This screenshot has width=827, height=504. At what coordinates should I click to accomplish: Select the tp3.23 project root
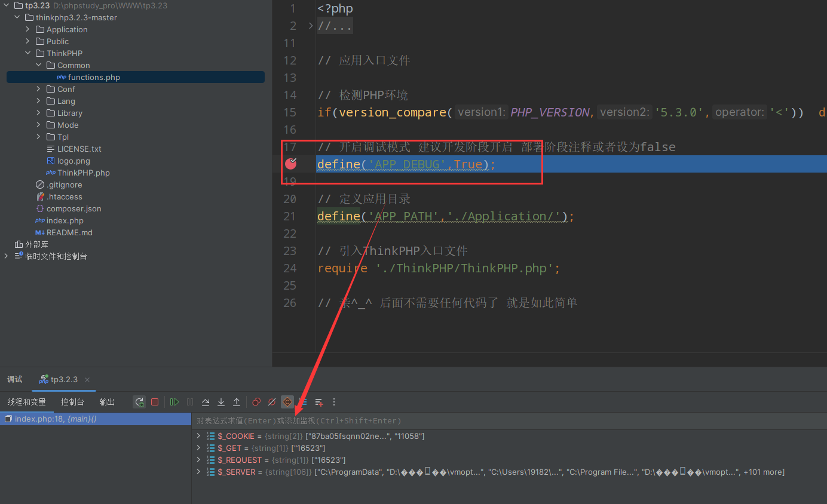[38, 5]
